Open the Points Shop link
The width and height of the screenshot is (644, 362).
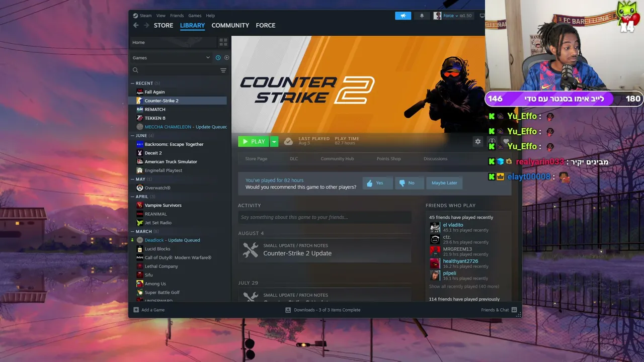(x=389, y=159)
